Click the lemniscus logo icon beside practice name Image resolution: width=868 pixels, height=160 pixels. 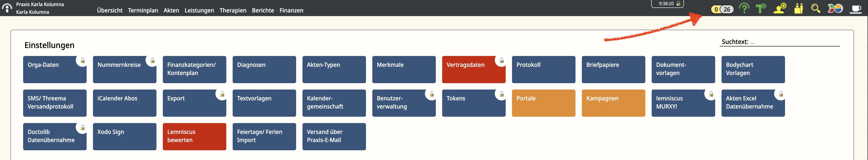click(7, 8)
